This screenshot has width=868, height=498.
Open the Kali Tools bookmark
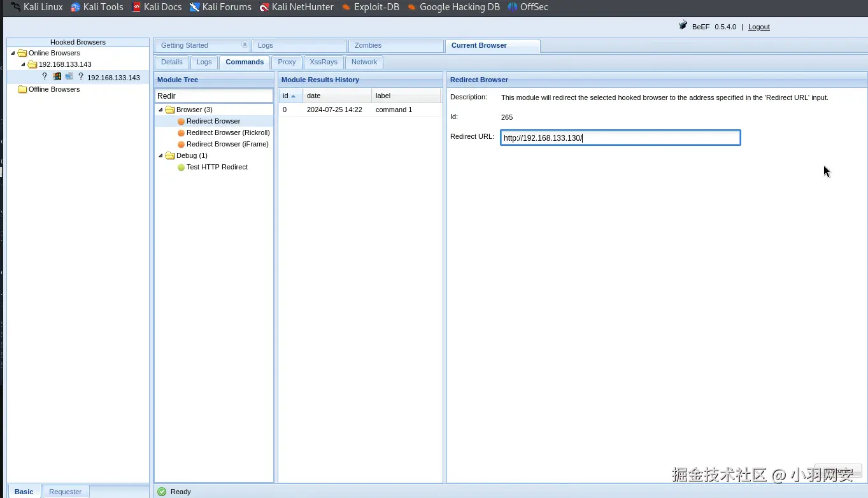point(97,7)
